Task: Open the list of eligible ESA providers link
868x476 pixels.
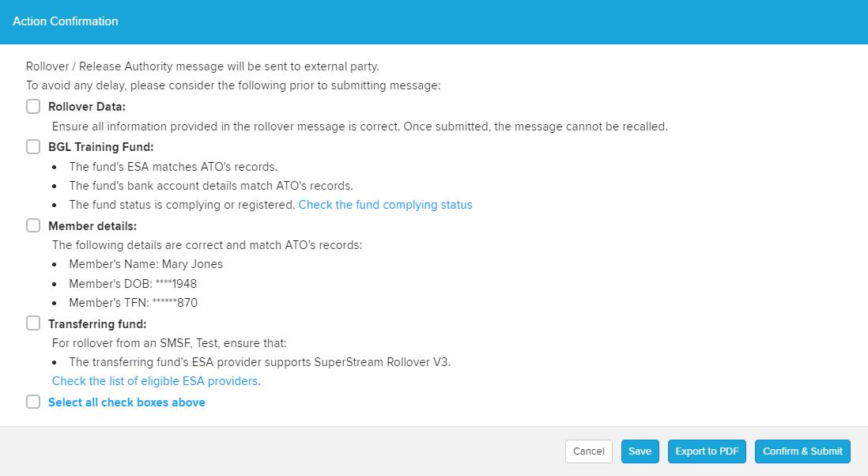Action: click(155, 381)
